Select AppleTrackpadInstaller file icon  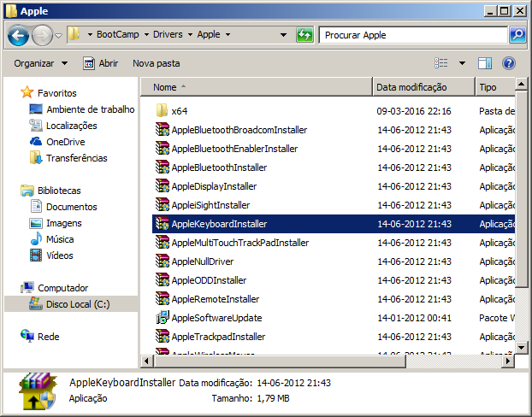click(x=163, y=337)
